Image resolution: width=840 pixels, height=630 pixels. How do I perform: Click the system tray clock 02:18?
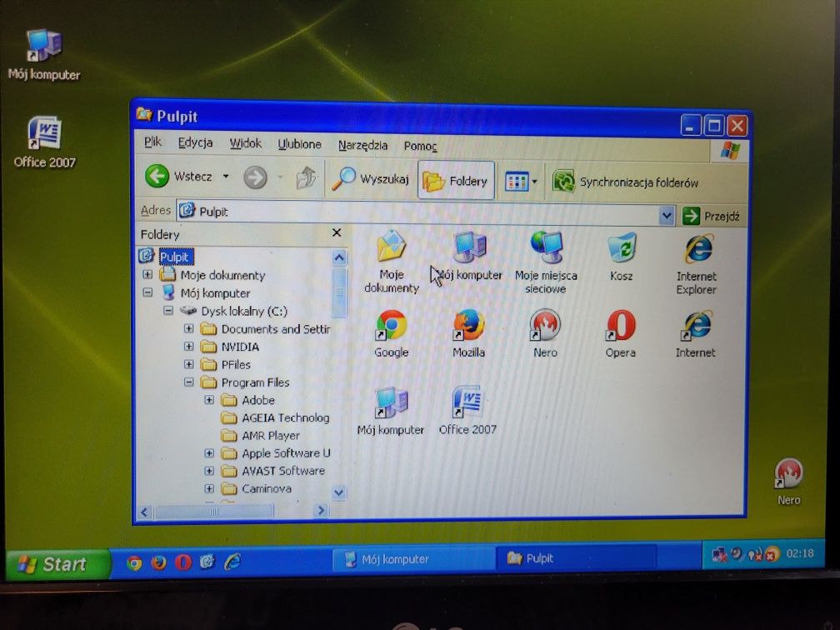pos(800,553)
